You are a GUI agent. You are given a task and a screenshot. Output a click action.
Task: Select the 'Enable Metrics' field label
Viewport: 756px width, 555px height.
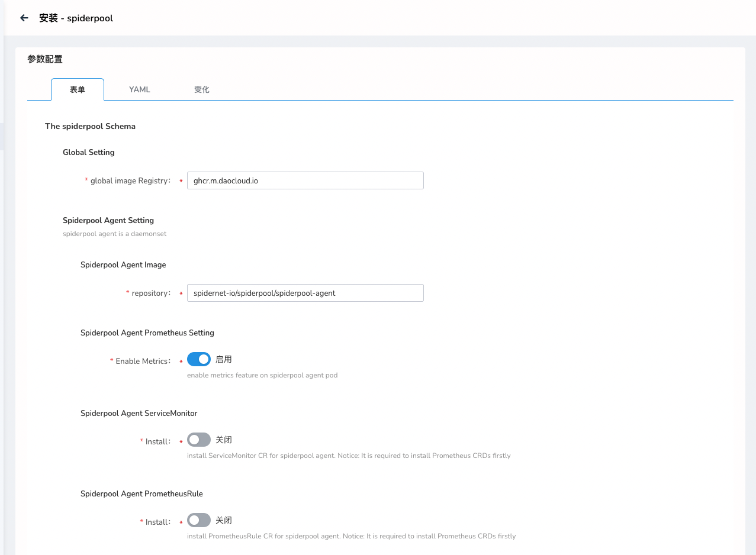coord(142,361)
